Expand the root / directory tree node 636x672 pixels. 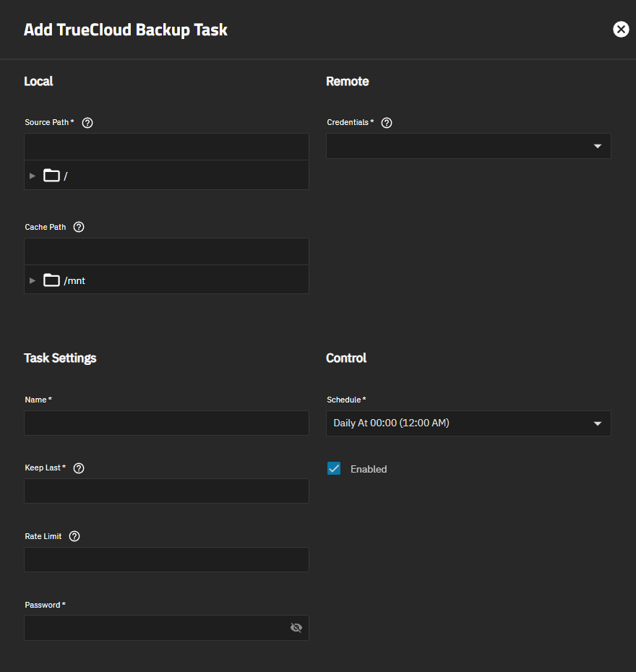pos(33,176)
